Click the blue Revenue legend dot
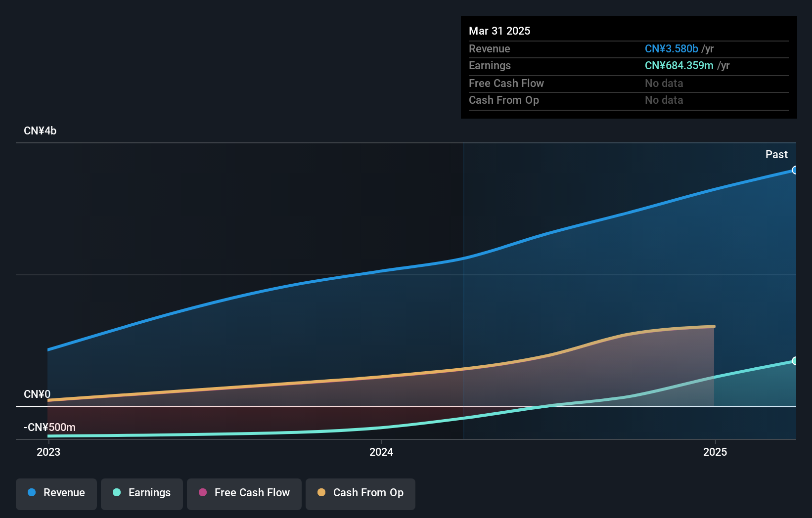 tap(32, 492)
